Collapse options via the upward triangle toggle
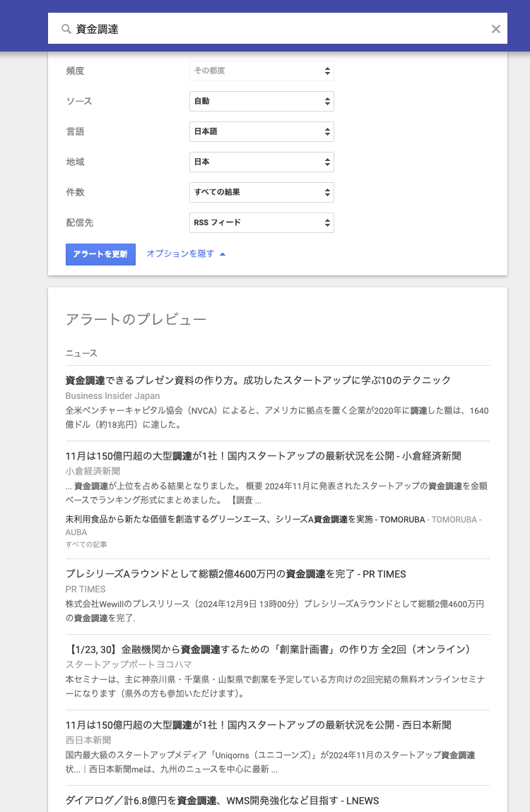530x812 pixels. (x=223, y=252)
